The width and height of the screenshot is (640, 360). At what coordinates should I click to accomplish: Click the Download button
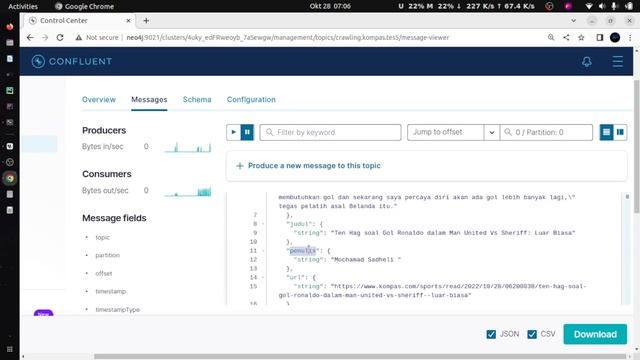(x=595, y=334)
